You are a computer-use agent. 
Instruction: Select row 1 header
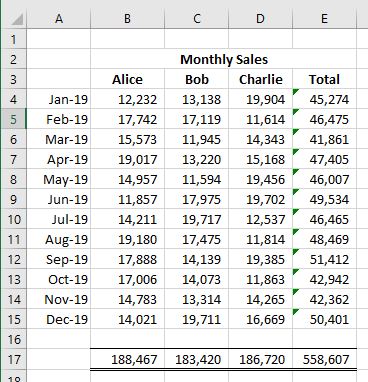pyautogui.click(x=13, y=39)
